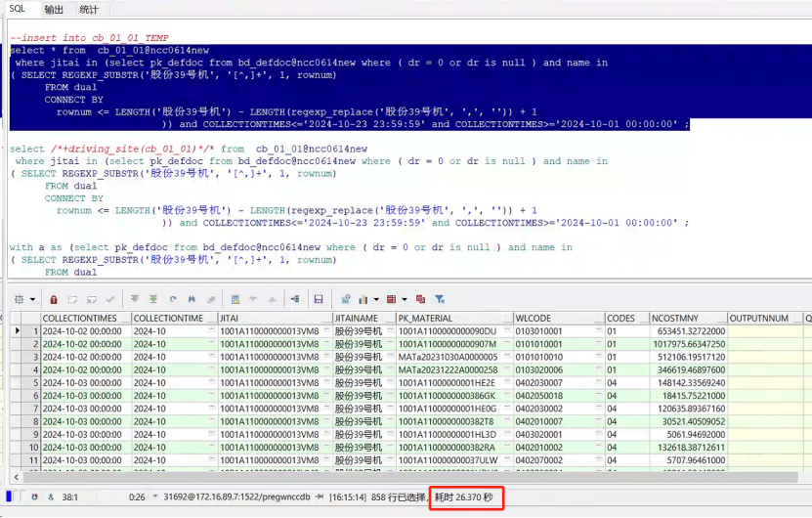The image size is (812, 518).
Task: Switch to the 输出 tab
Action: [54, 9]
